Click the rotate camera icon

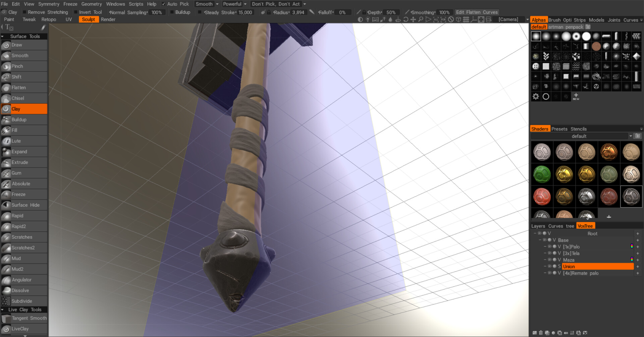click(x=406, y=19)
